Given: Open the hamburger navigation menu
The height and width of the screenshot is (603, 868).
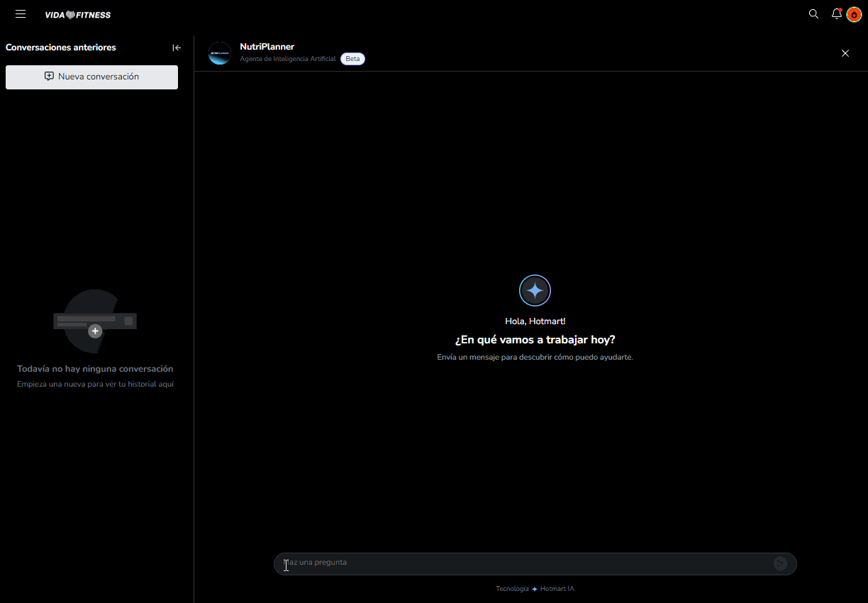Looking at the screenshot, I should click(21, 14).
